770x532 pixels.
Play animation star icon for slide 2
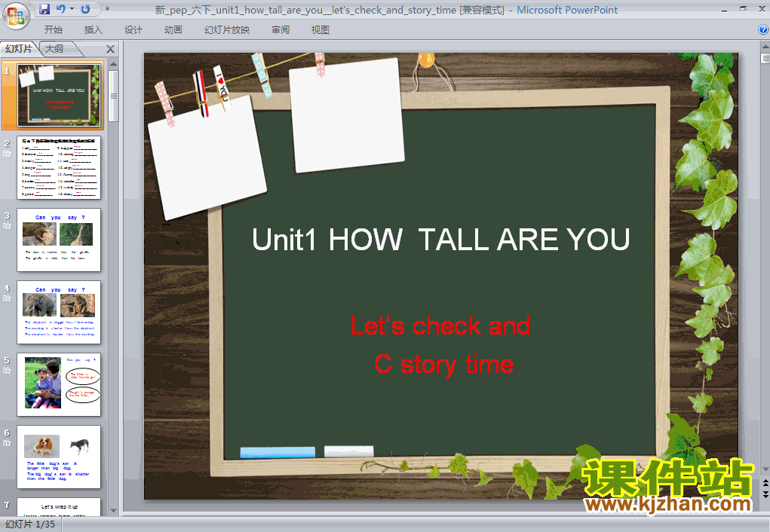(7, 154)
